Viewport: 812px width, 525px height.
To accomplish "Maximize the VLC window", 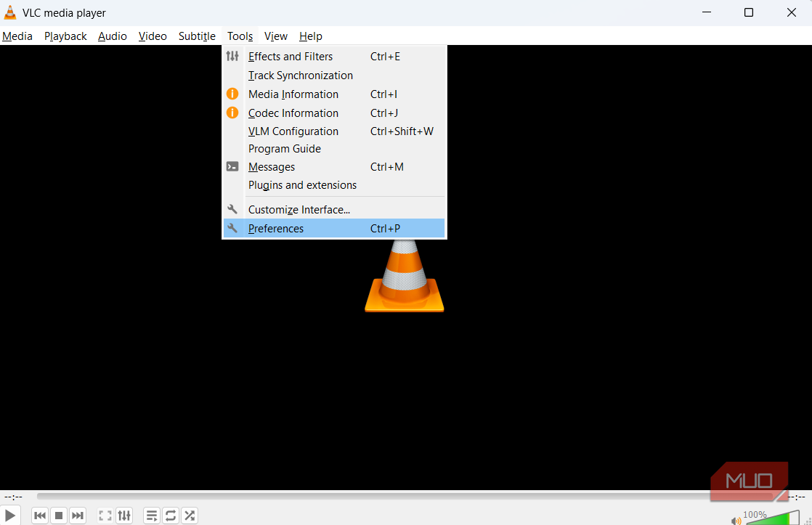I will click(x=749, y=12).
